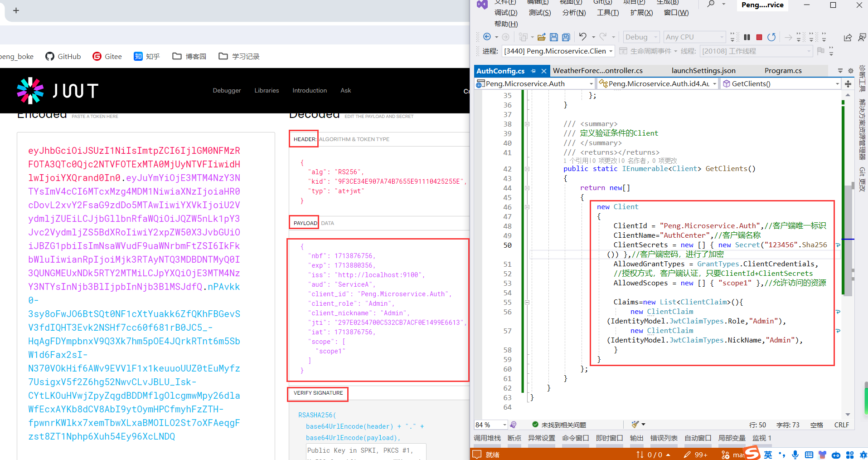Switch to the Program.cs tab
This screenshot has width=868, height=460.
coord(783,71)
